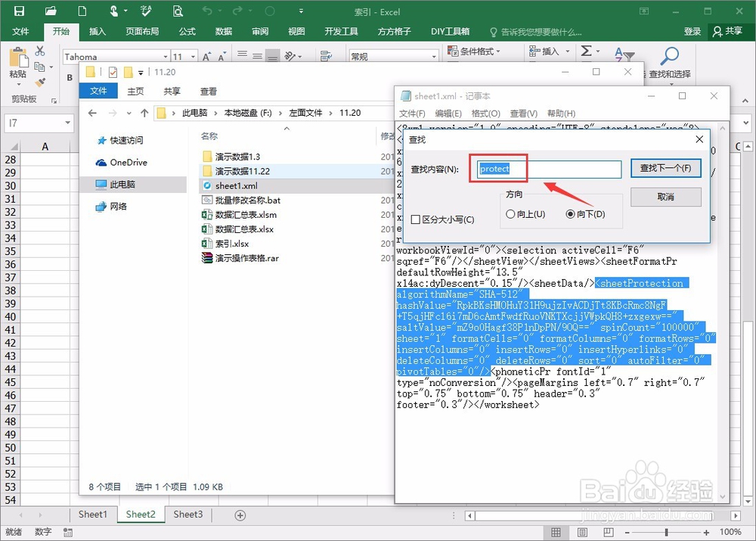
Task: Click the Save icon in Excel's quick access toolbar
Action: [x=18, y=11]
